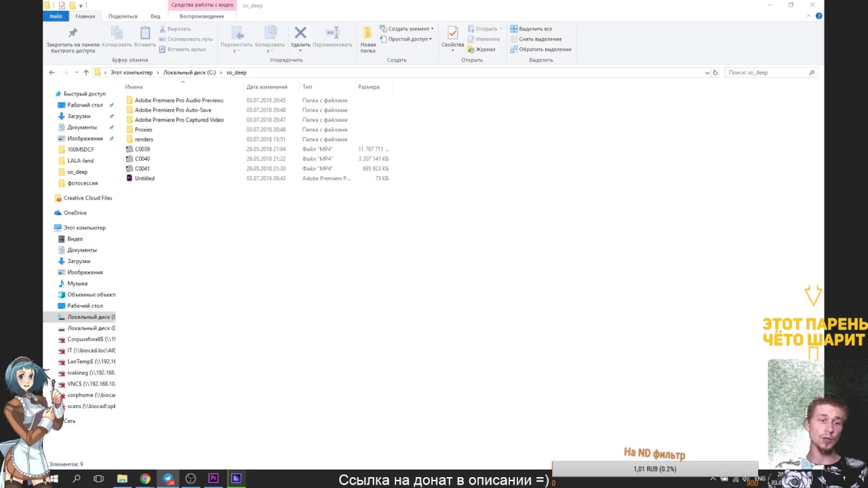868x488 pixels.
Task: Create a folder with the 'Новая папка' icon
Action: pos(368,34)
